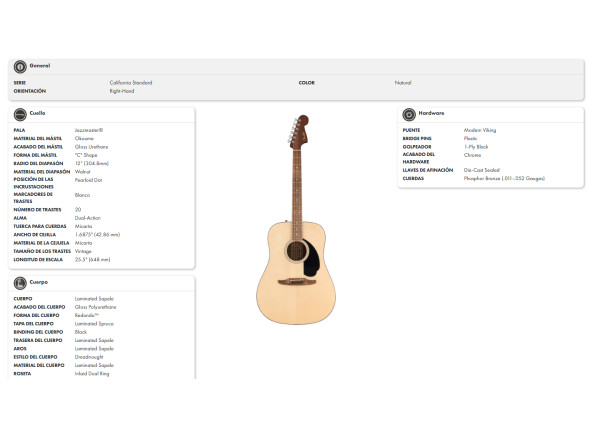This screenshot has height=434, width=590.
Task: Select the 'Blanco' fret marker value
Action: [82, 195]
